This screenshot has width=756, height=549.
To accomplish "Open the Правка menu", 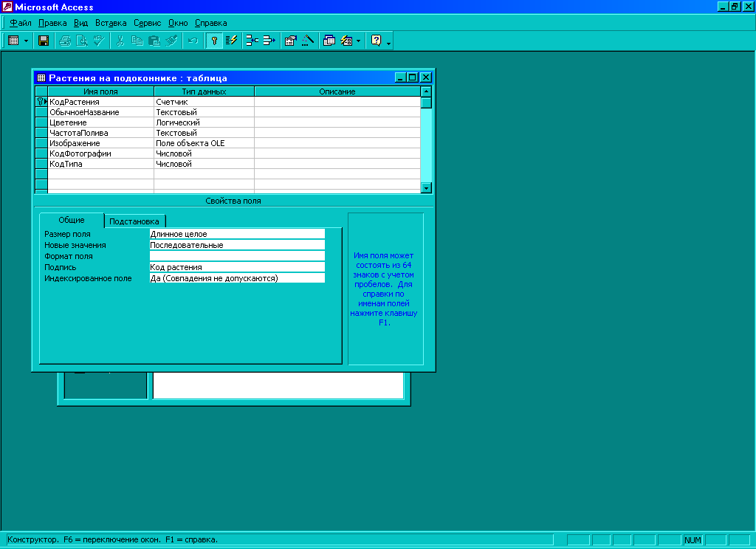I will click(52, 23).
